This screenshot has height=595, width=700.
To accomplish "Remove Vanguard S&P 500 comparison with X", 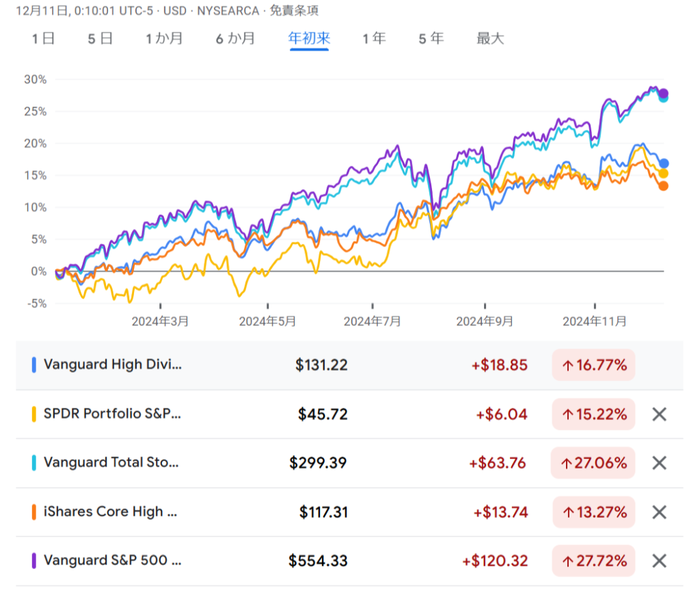I will coord(659,561).
